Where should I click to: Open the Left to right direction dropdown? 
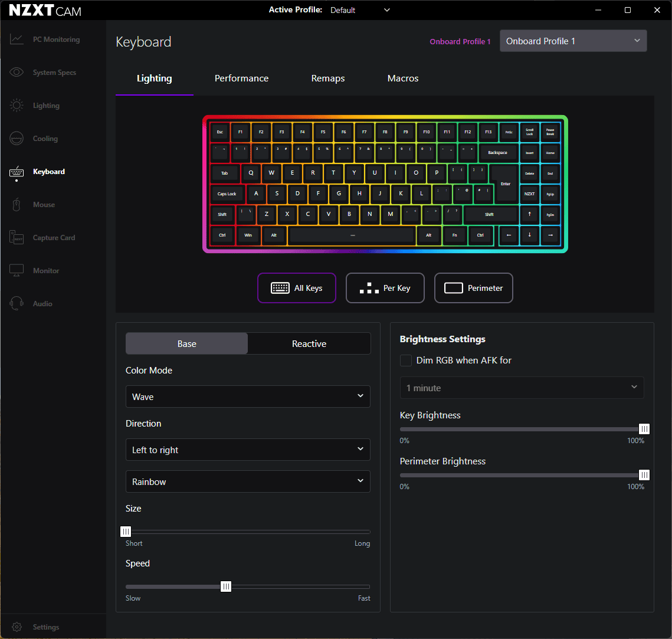click(248, 450)
